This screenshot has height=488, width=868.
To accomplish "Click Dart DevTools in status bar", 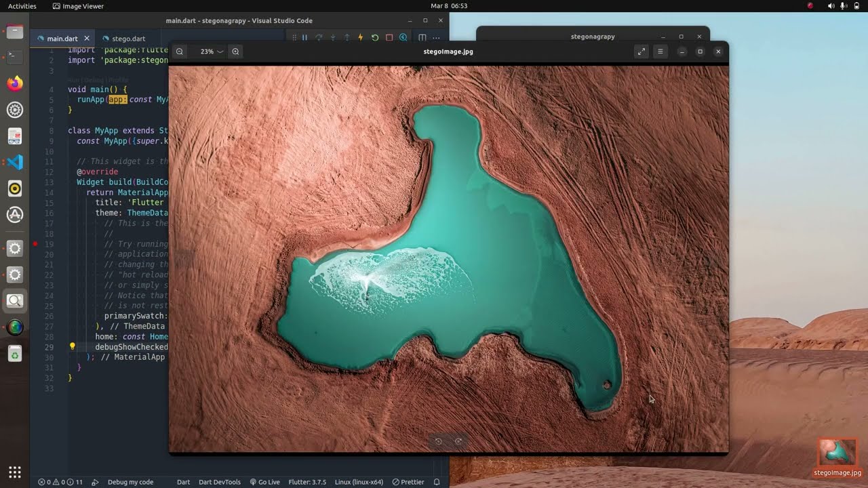I will click(x=219, y=482).
